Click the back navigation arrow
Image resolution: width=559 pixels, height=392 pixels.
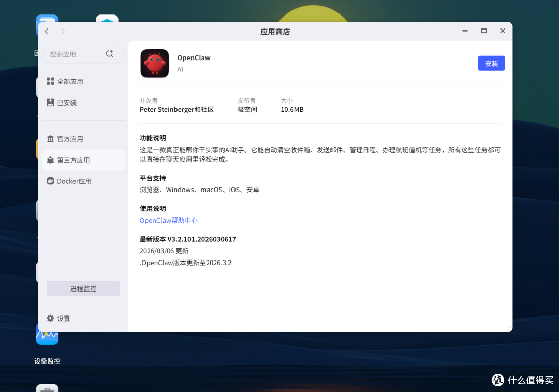[47, 32]
